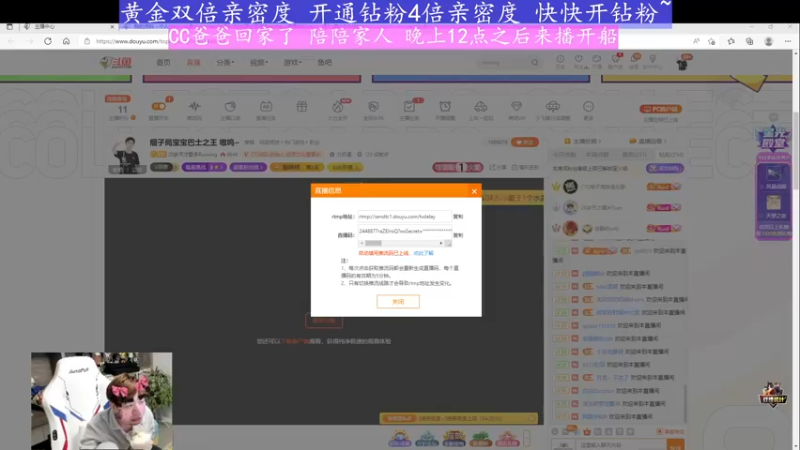Open the history clock icon in header
The image size is (800, 450).
tap(560, 60)
